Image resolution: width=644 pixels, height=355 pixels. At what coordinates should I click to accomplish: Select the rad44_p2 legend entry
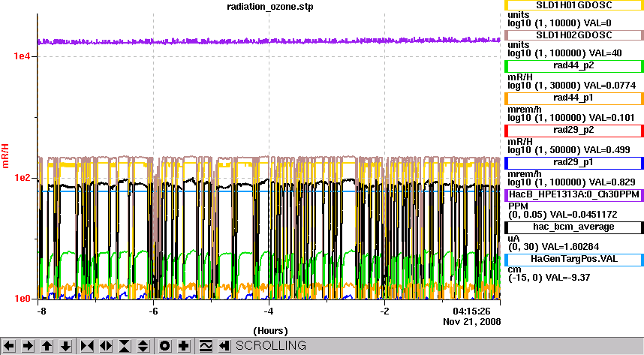[x=573, y=66]
